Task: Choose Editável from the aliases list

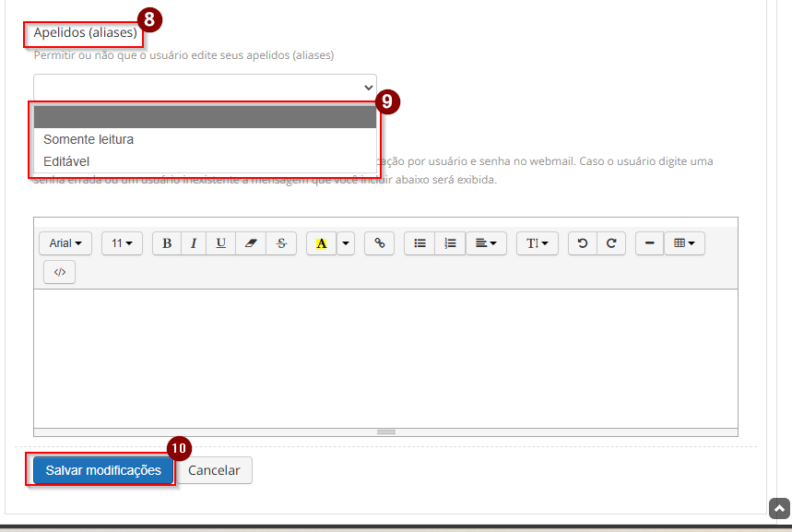Action: pyautogui.click(x=66, y=161)
